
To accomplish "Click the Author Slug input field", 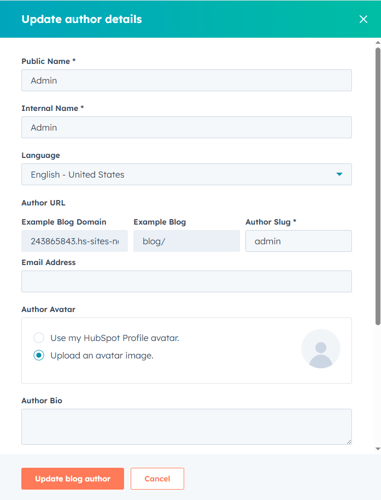I will [298, 241].
